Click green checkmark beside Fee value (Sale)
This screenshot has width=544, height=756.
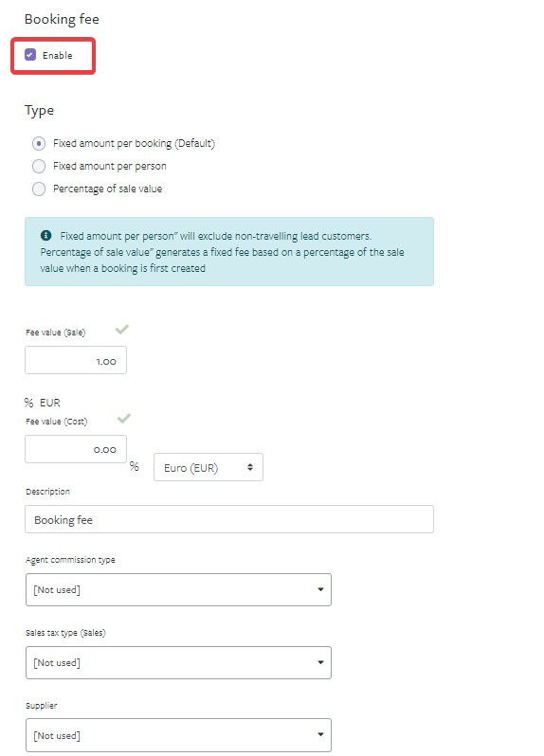pyautogui.click(x=122, y=330)
